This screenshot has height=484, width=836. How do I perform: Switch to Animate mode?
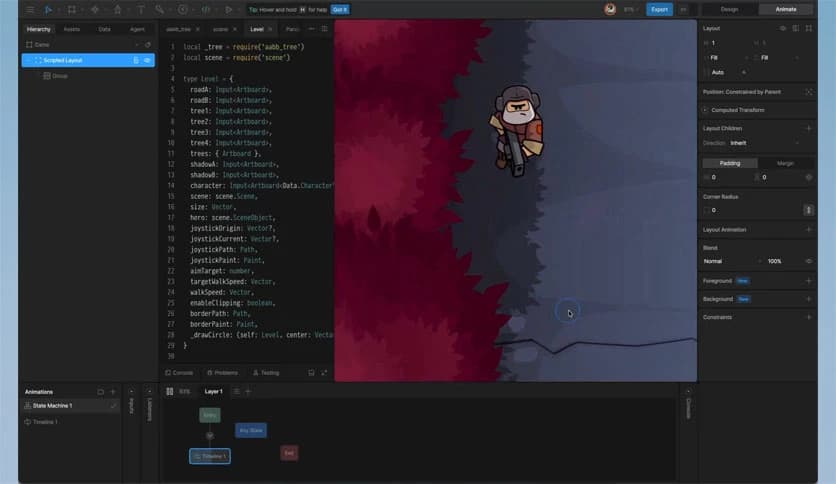[785, 10]
